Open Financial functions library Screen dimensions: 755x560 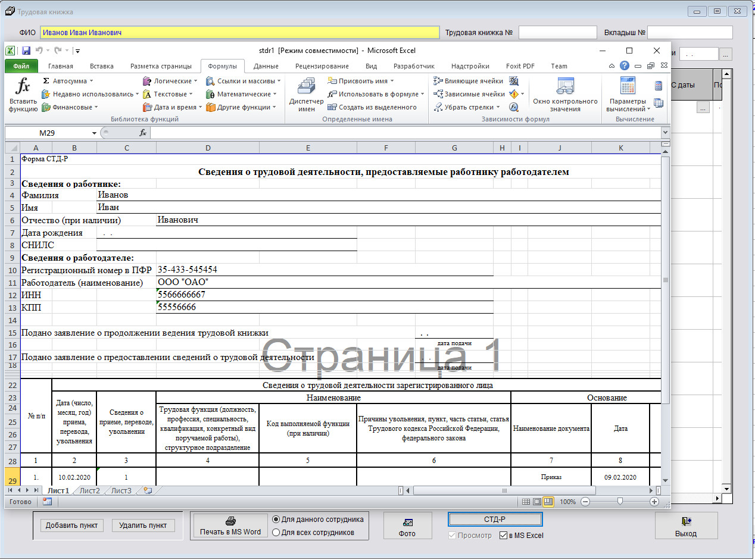[x=70, y=107]
